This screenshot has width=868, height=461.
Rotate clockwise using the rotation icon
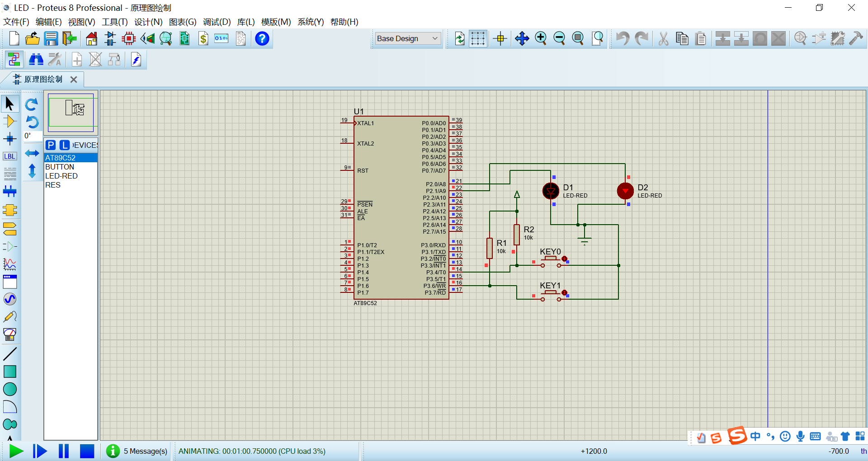pyautogui.click(x=32, y=104)
